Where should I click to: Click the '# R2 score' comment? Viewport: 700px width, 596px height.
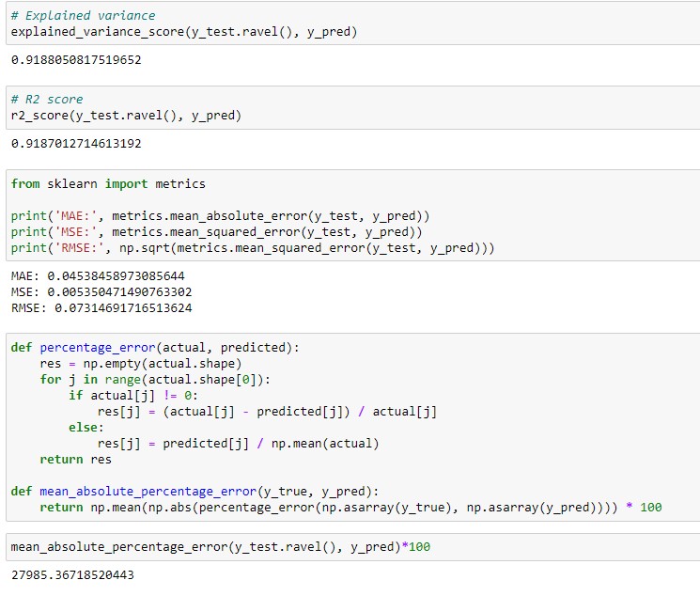[47, 100]
